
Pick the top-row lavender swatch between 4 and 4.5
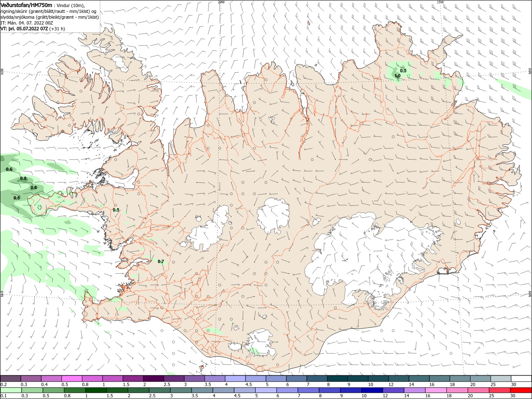tap(235, 379)
